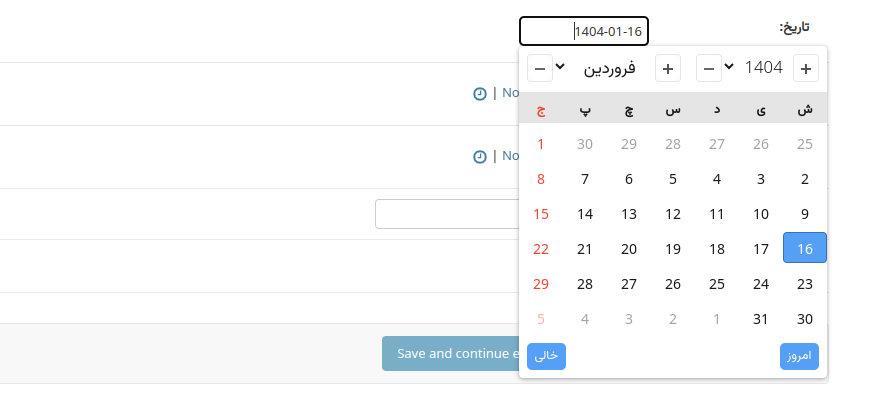Go to the next month with the plus button
869x403 pixels.
pos(668,68)
